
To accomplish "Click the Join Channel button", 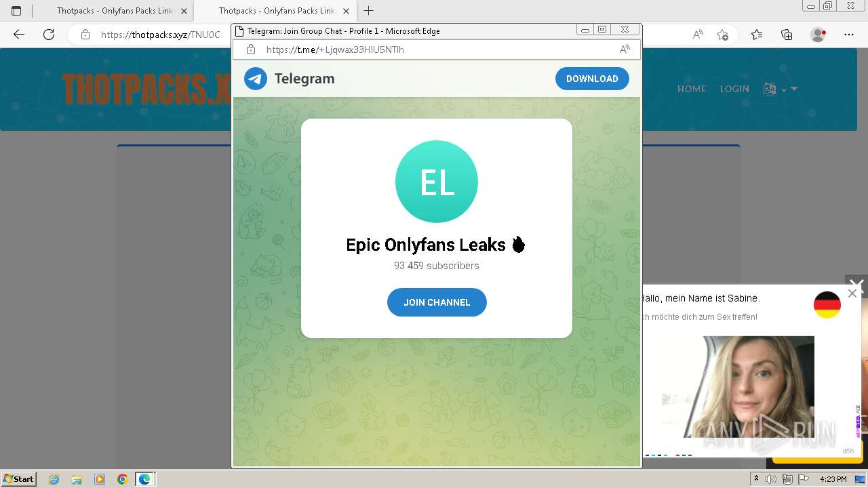I will click(437, 302).
